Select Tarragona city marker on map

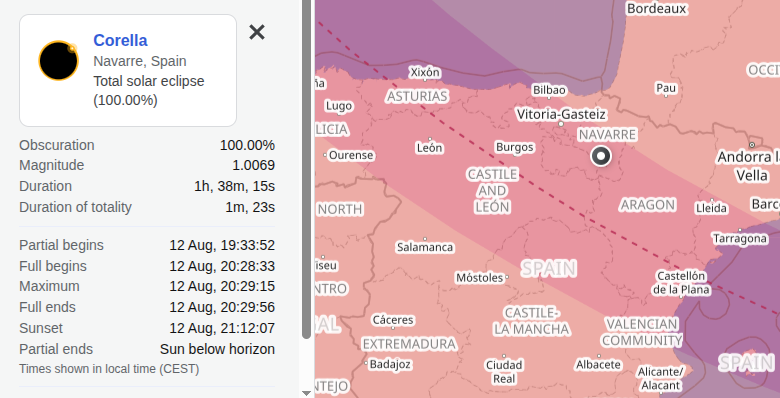click(740, 230)
